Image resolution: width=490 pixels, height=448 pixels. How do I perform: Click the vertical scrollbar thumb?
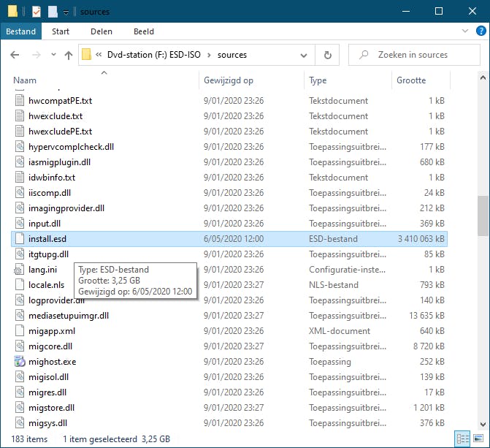pyautogui.click(x=483, y=216)
